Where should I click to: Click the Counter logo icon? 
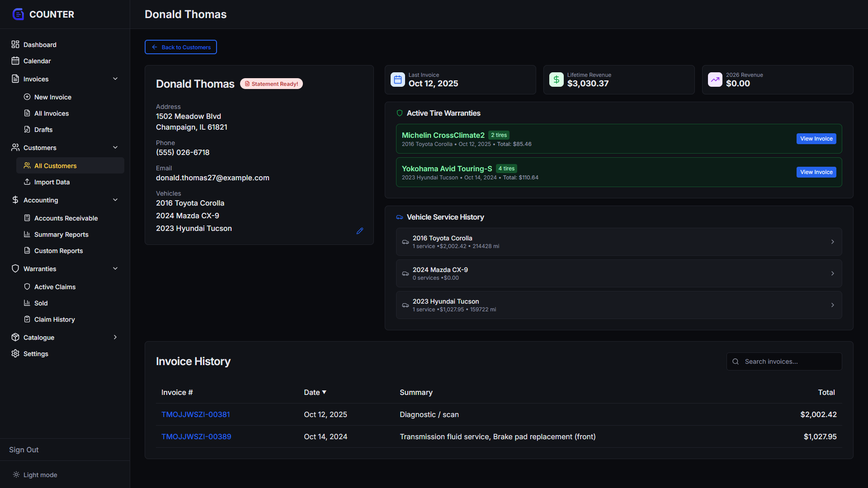tap(18, 14)
